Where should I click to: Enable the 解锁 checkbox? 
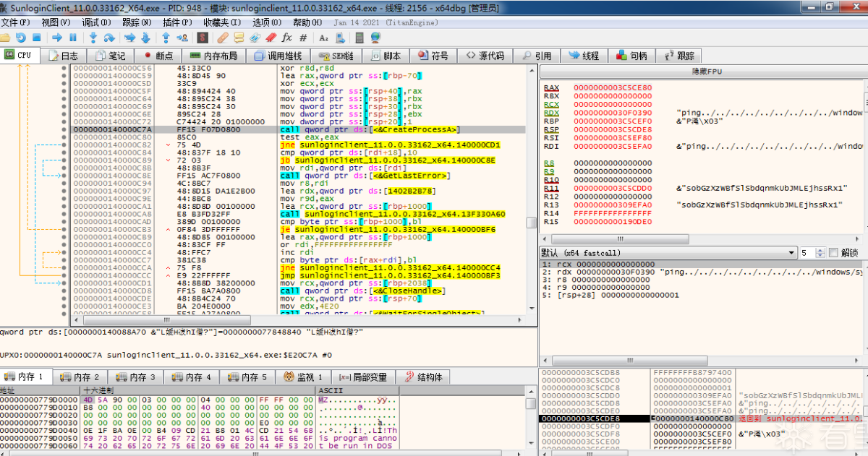click(x=835, y=253)
